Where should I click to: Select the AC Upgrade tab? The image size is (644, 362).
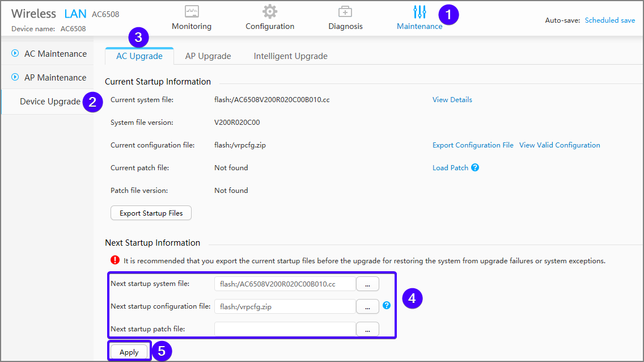[139, 56]
